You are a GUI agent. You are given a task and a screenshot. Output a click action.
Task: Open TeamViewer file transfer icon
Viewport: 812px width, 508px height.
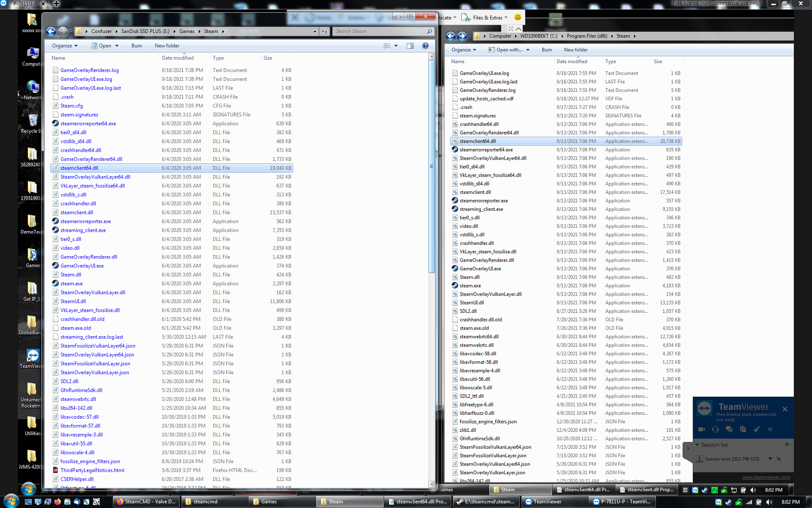tap(743, 429)
